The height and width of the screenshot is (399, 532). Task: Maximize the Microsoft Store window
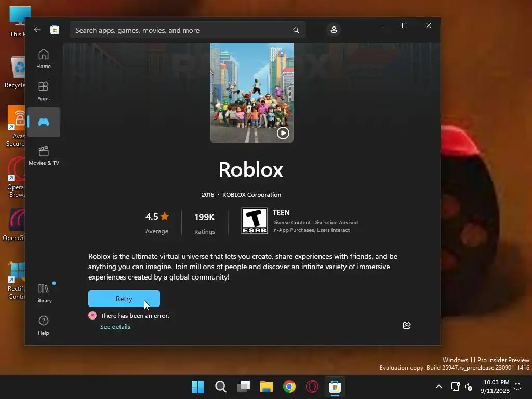click(404, 25)
